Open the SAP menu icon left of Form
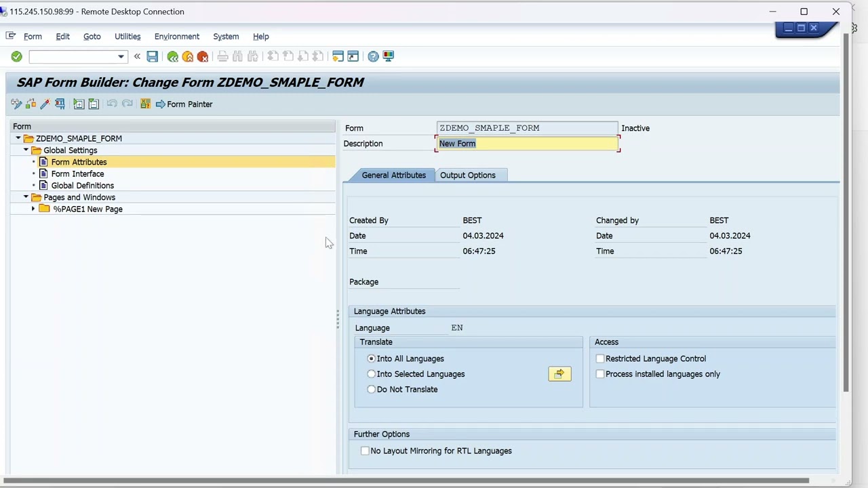868x488 pixels. (10, 36)
